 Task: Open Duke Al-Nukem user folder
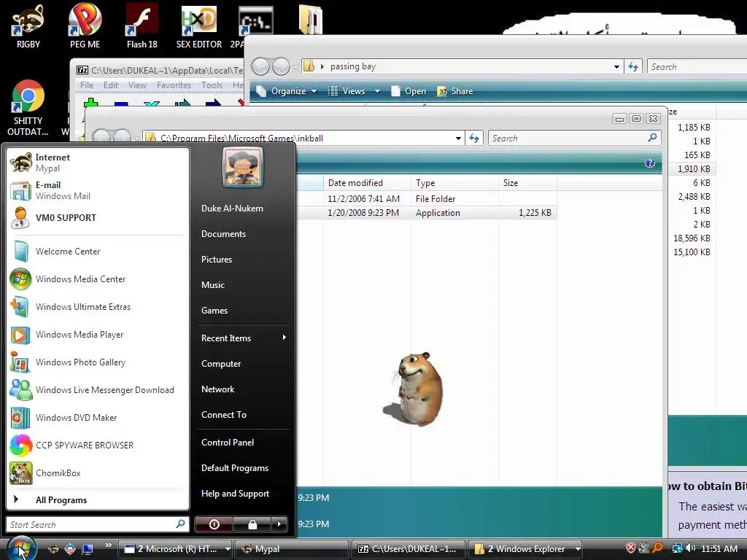pos(232,209)
